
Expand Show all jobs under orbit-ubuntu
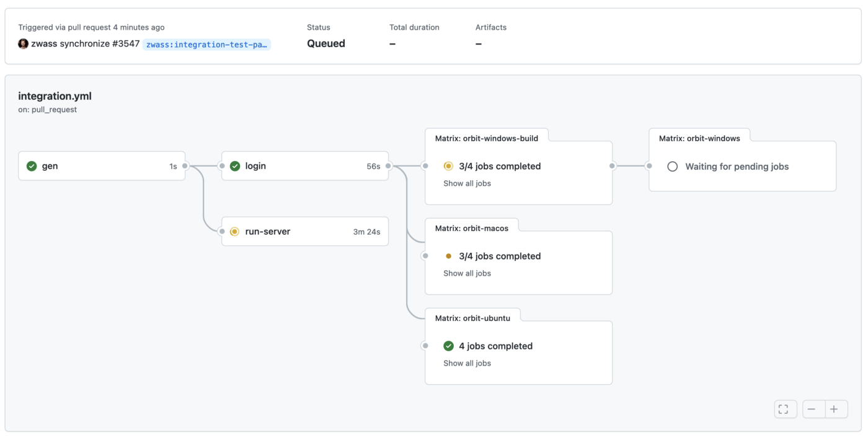pos(467,363)
